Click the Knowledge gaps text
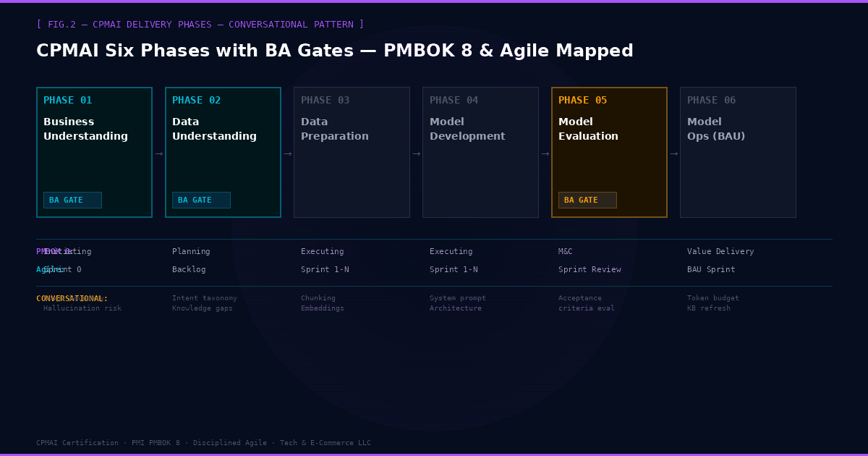Viewport: 868px width, 456px height. [x=203, y=308]
